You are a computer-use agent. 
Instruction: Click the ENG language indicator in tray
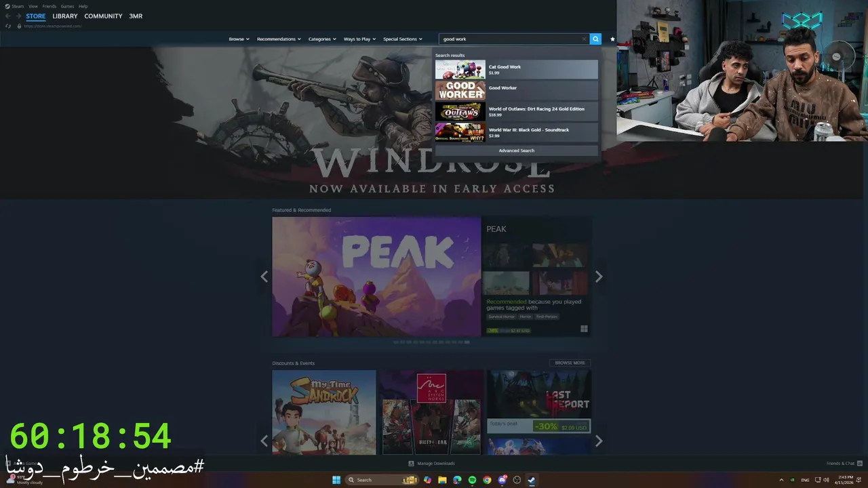(806, 480)
